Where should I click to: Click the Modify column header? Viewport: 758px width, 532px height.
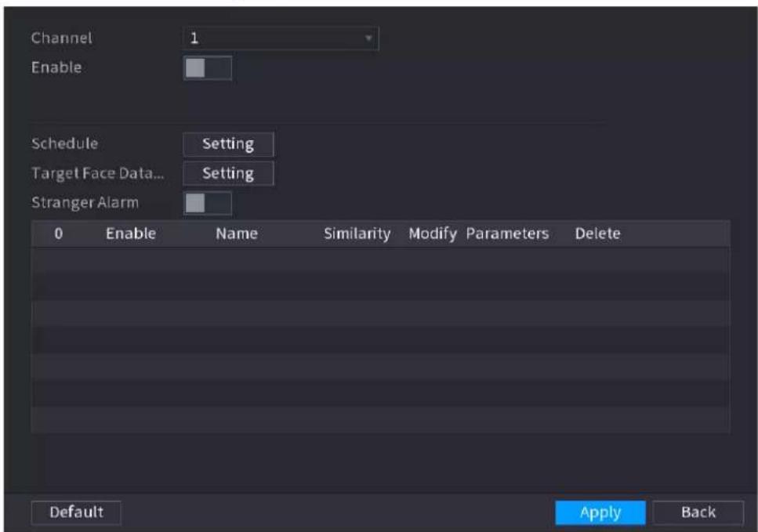pyautogui.click(x=433, y=233)
